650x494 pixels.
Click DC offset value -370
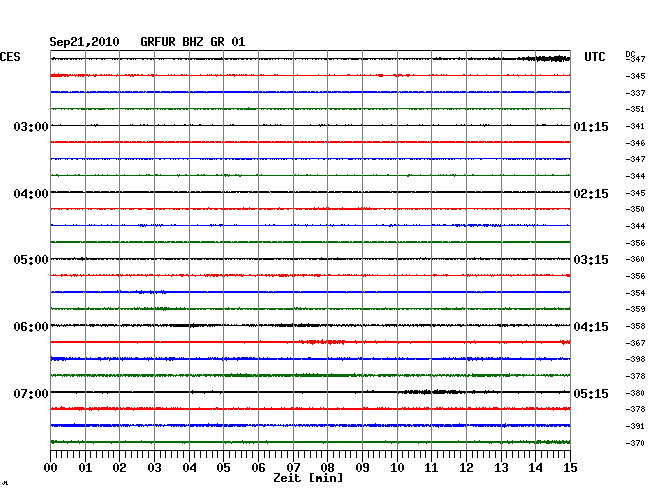(x=635, y=443)
